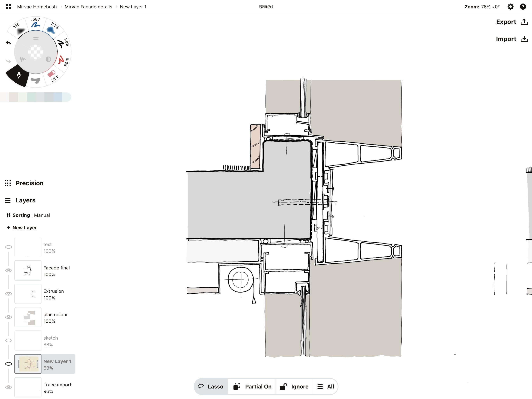Open the Precision menu label
Viewport: 532px width, 399px height.
[x=30, y=183]
